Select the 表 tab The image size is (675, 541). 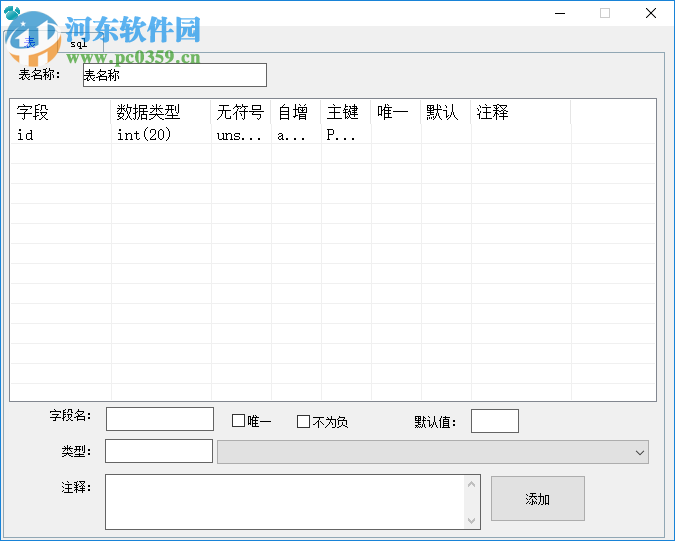pyautogui.click(x=30, y=42)
